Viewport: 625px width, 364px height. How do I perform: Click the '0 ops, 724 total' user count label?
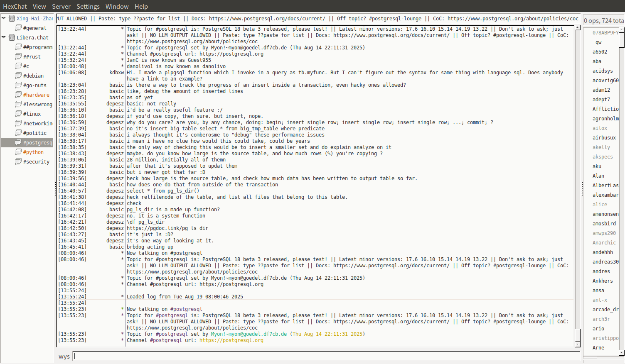pyautogui.click(x=604, y=20)
